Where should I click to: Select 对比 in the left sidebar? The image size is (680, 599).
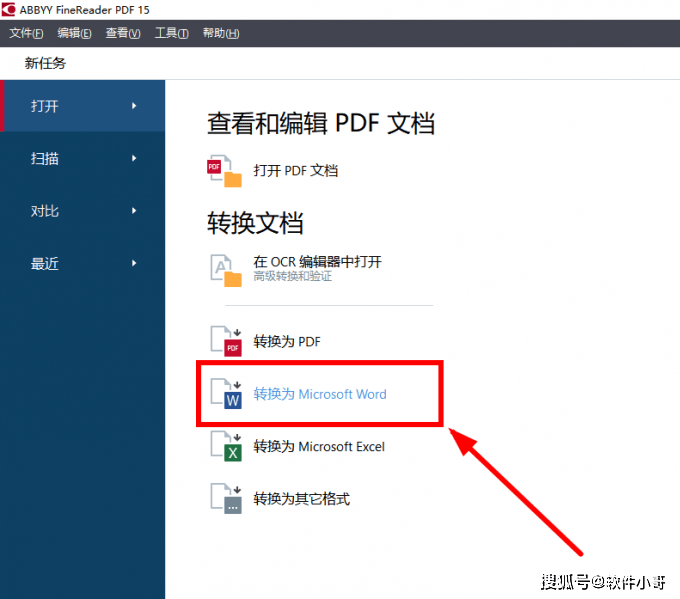[x=82, y=211]
